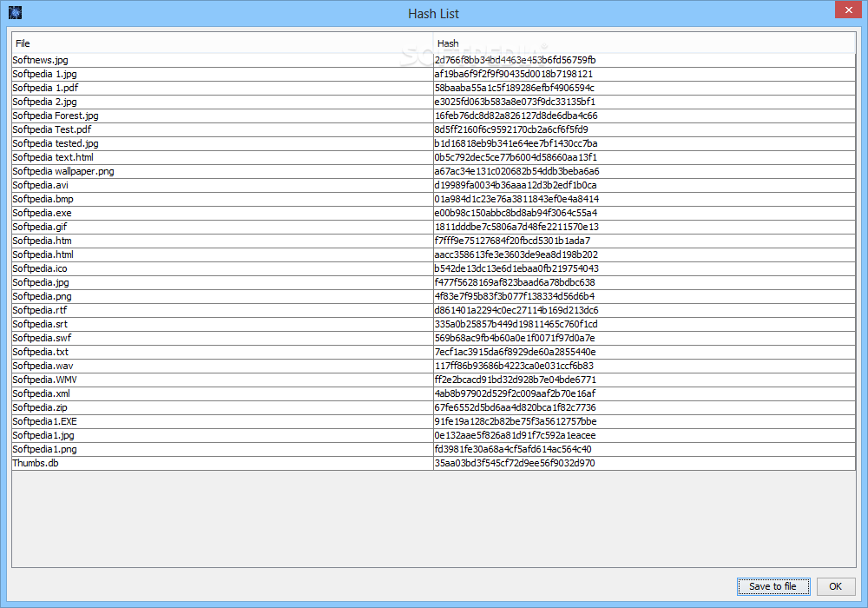868x608 pixels.
Task: Click hash 16feb76dc8d82a826127d8de6dba4c66
Action: pyautogui.click(x=516, y=116)
